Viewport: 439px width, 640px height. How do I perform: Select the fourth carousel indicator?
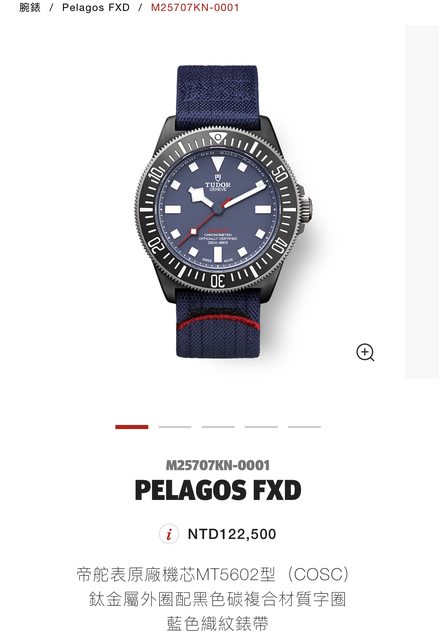pyautogui.click(x=262, y=427)
